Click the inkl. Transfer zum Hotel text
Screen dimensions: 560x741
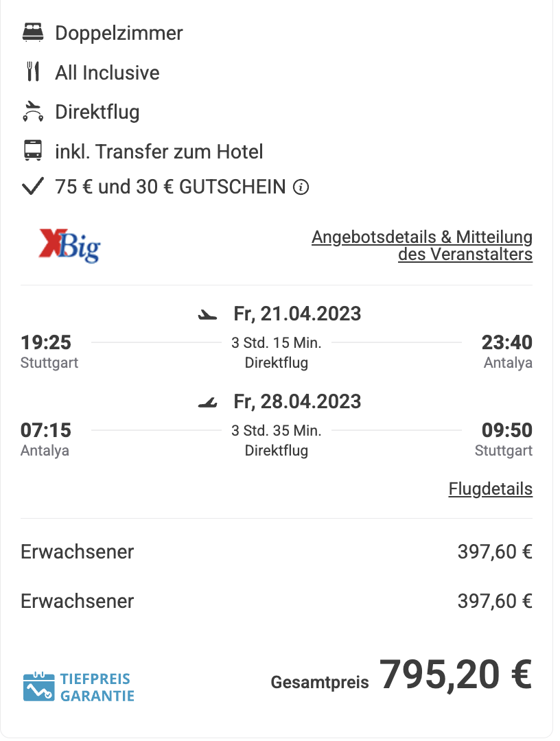[159, 152]
